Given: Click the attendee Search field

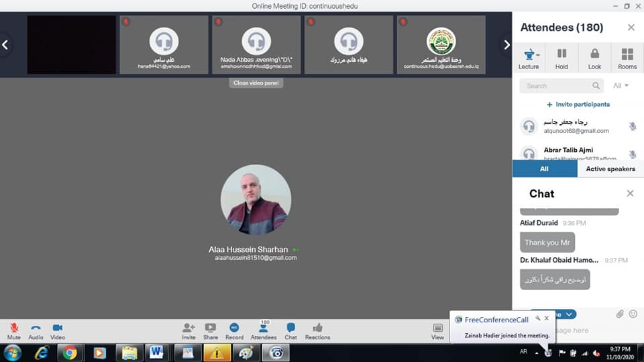Looking at the screenshot, I should [557, 86].
